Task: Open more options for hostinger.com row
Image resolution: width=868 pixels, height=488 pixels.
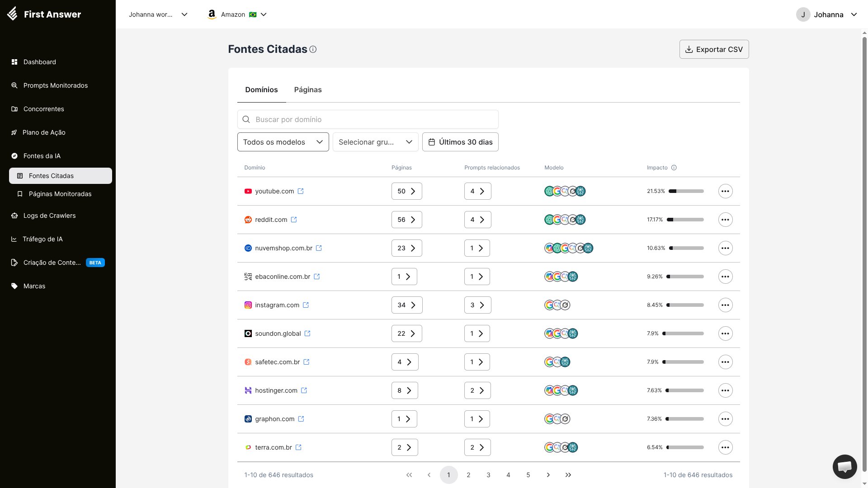Action: pos(725,390)
